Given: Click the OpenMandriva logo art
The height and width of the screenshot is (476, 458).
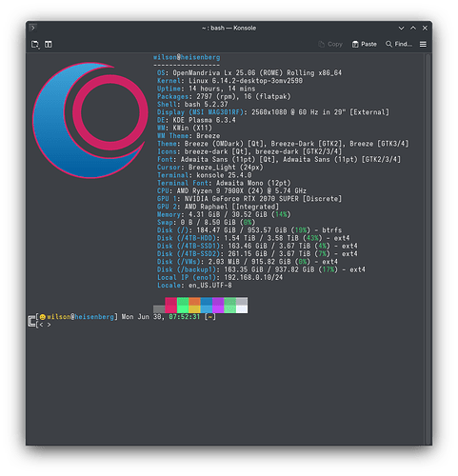Looking at the screenshot, I should pos(90,120).
